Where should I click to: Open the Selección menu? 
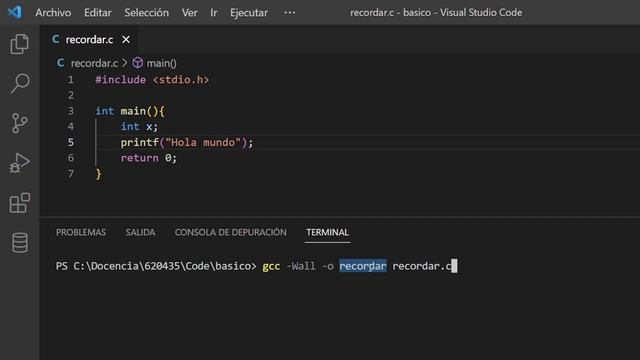(x=147, y=13)
